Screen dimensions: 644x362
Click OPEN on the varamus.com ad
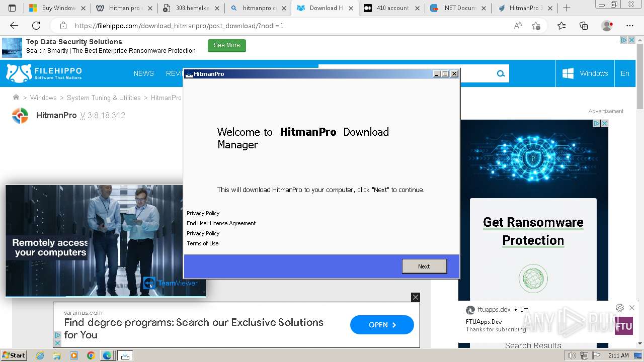pyautogui.click(x=382, y=325)
